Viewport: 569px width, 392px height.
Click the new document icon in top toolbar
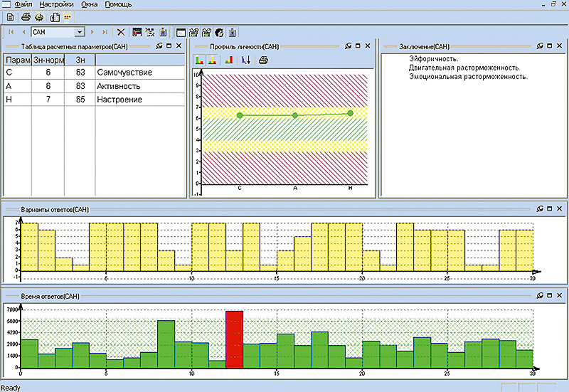10,17
